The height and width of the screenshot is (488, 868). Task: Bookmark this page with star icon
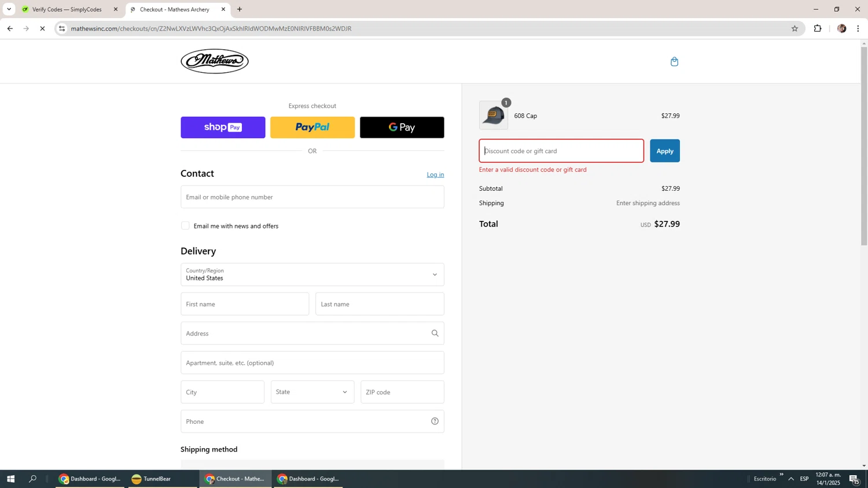795,28
